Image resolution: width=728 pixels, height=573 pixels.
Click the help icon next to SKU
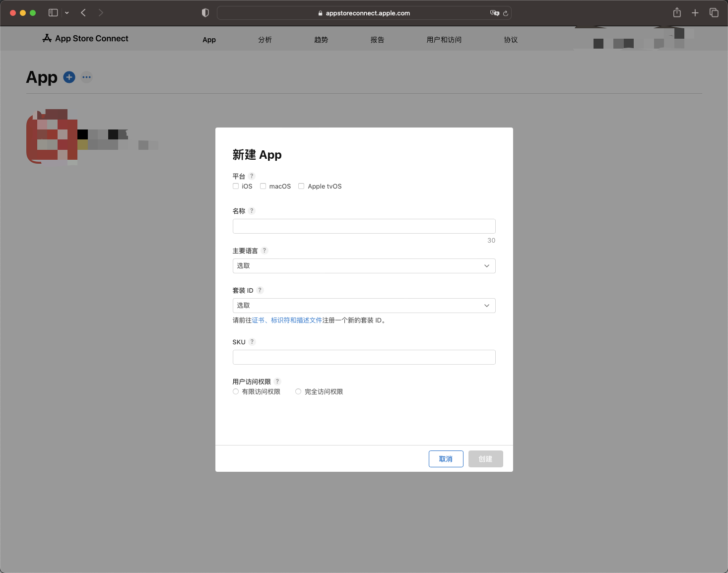coord(252,342)
